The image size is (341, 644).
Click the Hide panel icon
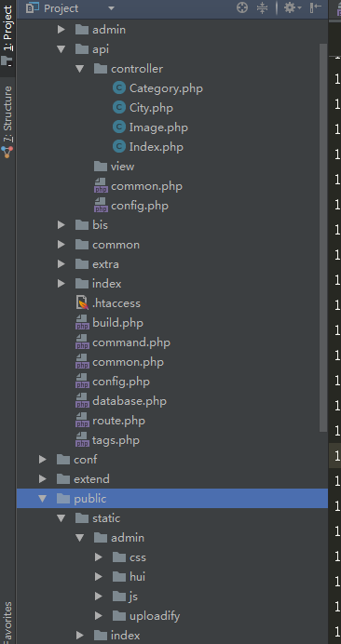click(x=316, y=7)
